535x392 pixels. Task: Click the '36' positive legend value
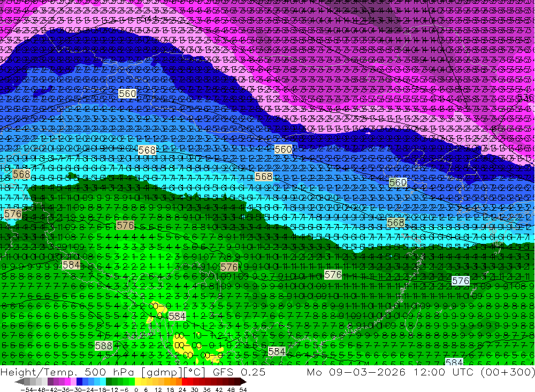207,390
